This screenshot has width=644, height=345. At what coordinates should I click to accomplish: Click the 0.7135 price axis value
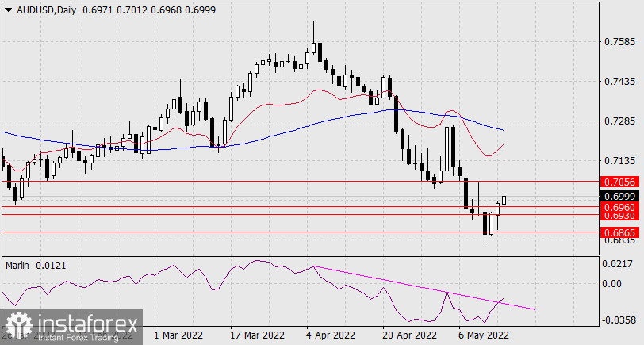619,160
